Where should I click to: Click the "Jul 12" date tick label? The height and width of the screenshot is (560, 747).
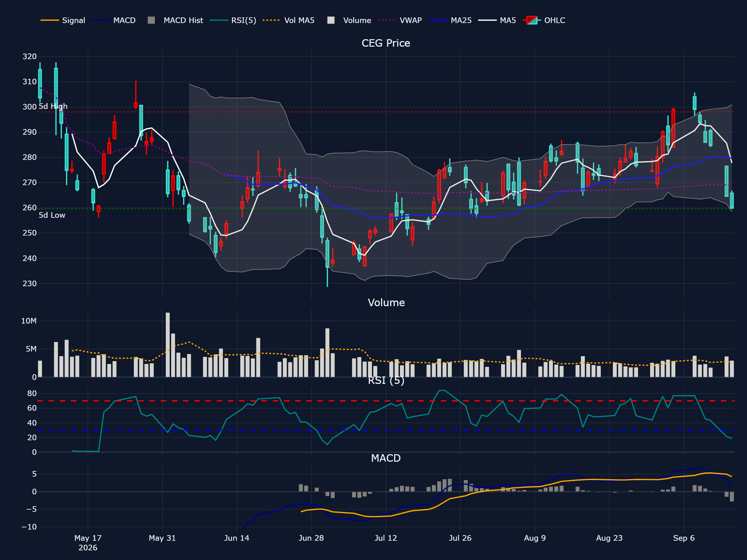[x=386, y=538]
